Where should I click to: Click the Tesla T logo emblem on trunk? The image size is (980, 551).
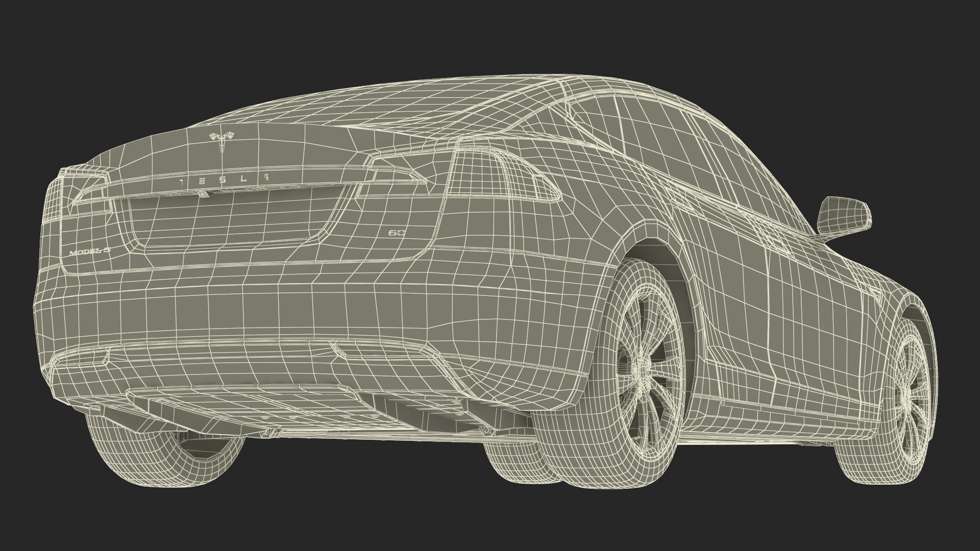pyautogui.click(x=223, y=142)
